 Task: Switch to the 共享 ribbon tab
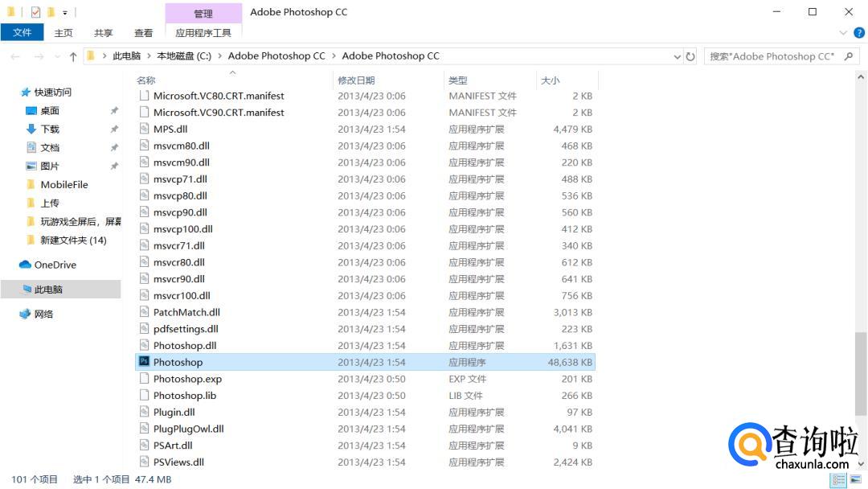(103, 33)
